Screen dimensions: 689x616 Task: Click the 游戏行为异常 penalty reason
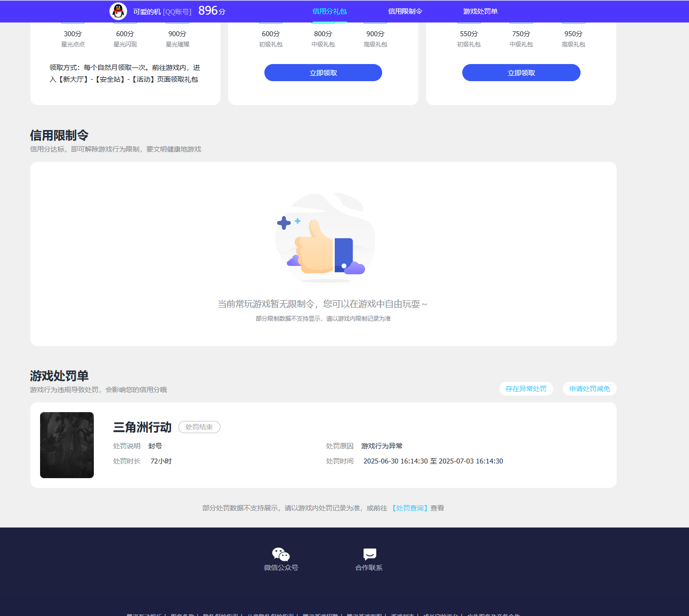click(382, 446)
